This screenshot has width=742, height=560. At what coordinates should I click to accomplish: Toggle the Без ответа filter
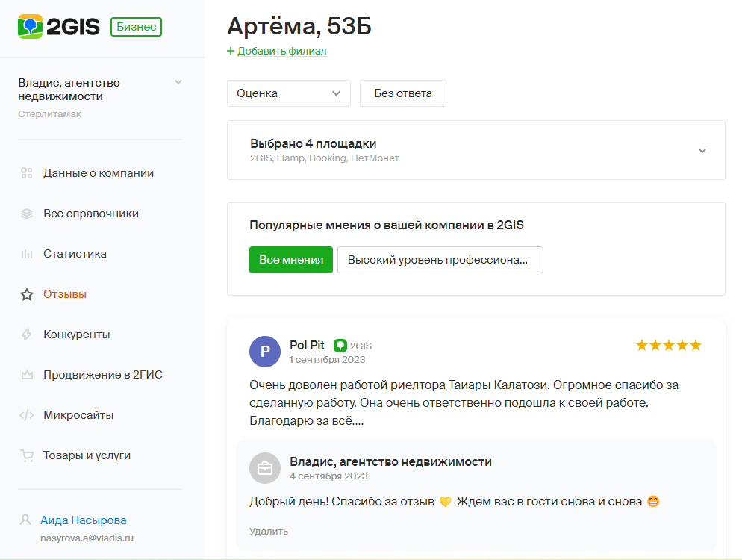point(402,93)
